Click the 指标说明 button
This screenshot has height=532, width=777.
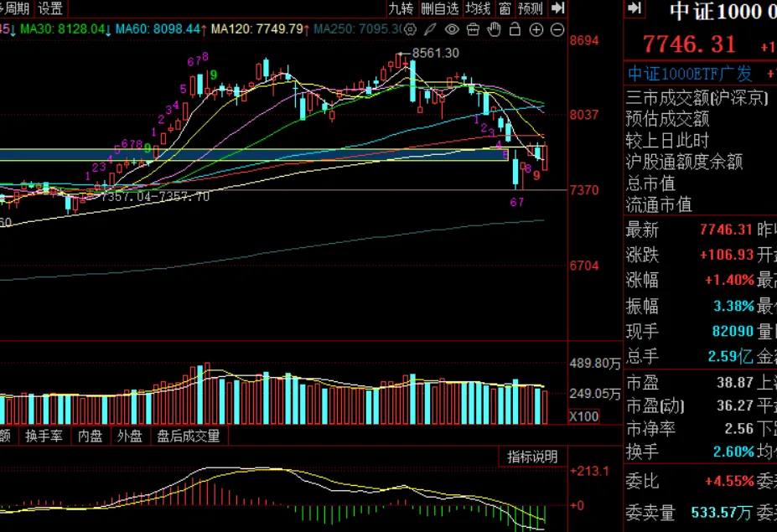point(532,457)
